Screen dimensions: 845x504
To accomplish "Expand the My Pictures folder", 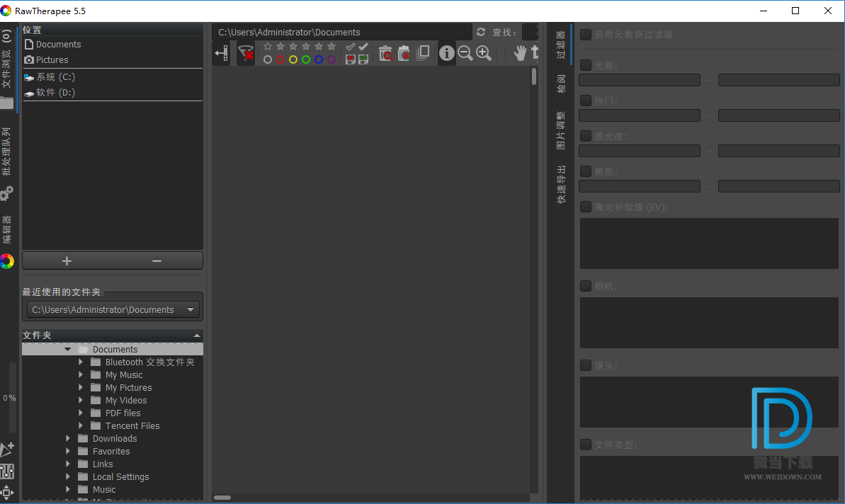I will tap(80, 388).
